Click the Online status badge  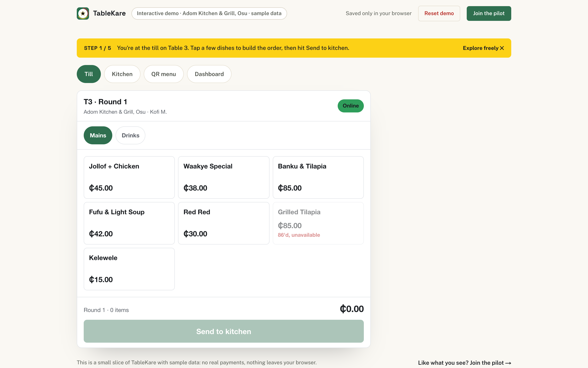pyautogui.click(x=351, y=106)
